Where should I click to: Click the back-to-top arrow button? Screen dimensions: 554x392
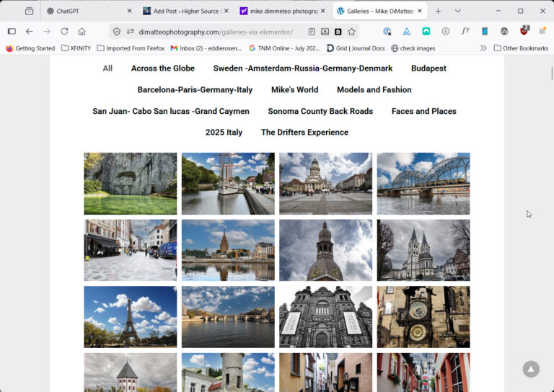(531, 369)
